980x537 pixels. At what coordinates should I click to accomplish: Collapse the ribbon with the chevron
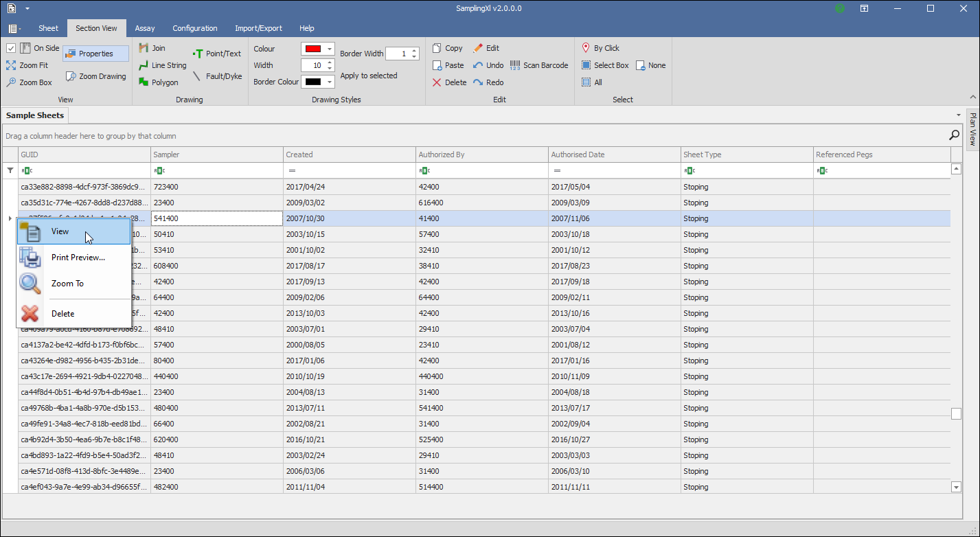pyautogui.click(x=972, y=97)
